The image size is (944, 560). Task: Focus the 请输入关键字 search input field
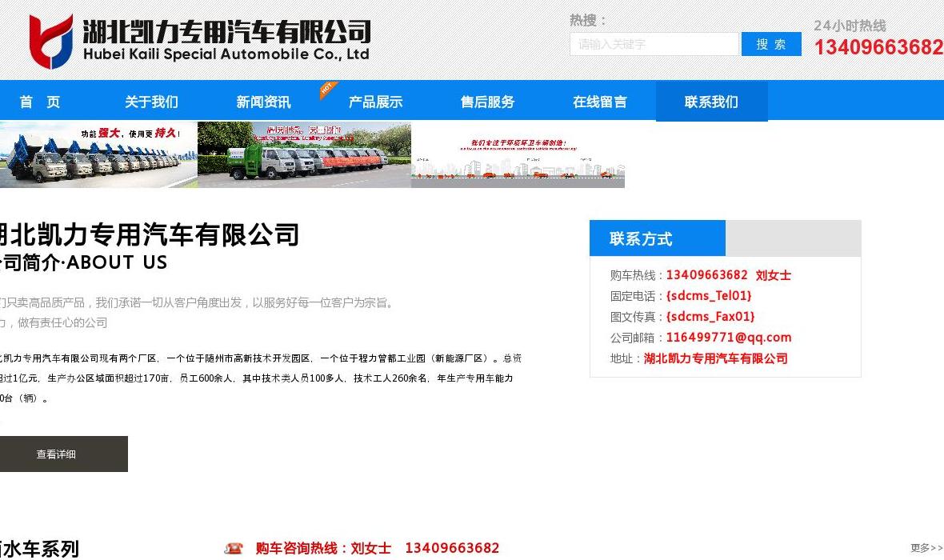[x=654, y=44]
